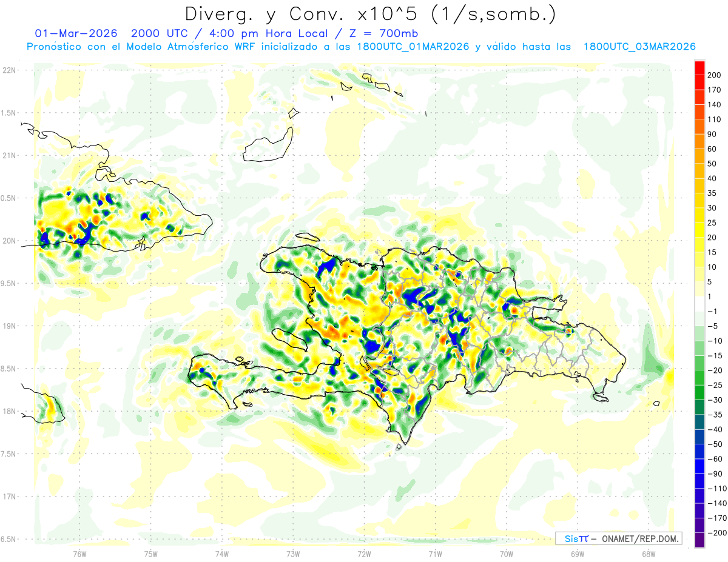Click the red top segment of the color bar

[x=699, y=68]
